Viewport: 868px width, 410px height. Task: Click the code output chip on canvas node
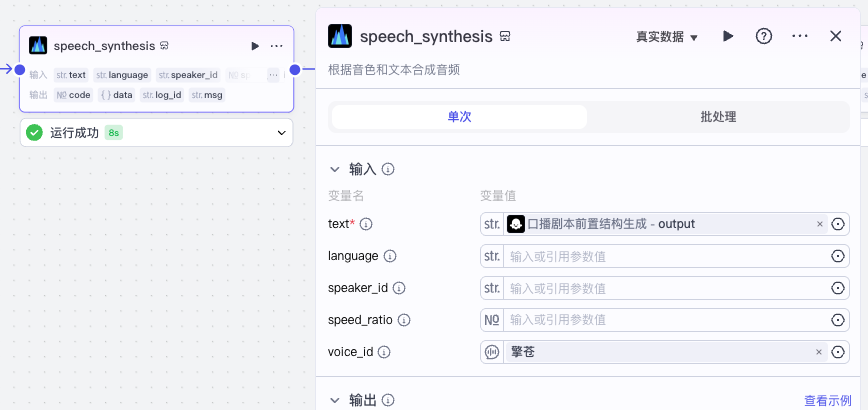[x=74, y=95]
